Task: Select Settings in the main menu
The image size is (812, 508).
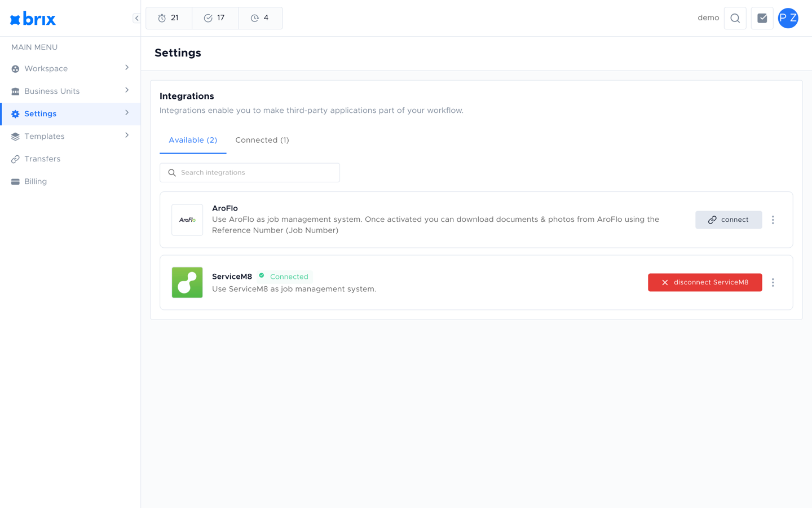Action: coord(70,114)
